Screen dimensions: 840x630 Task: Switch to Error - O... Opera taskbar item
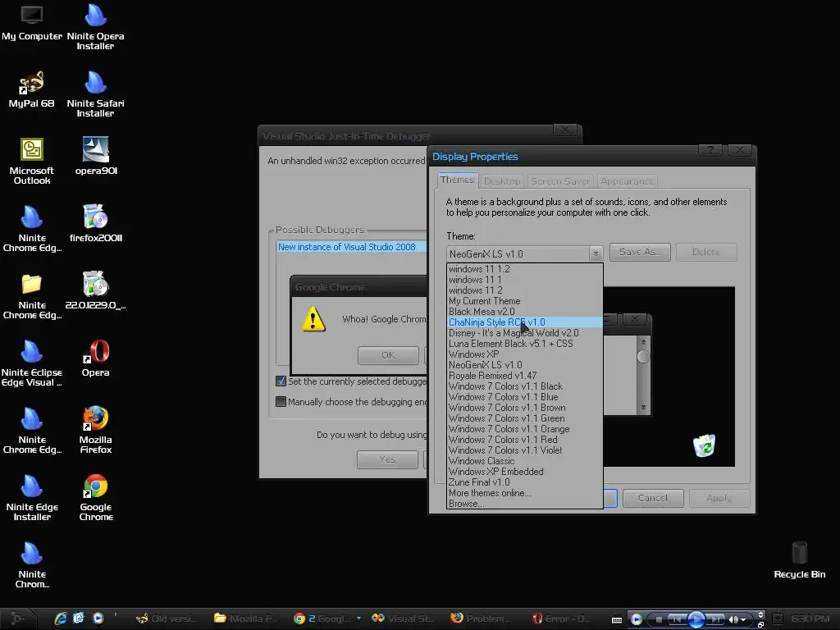pyautogui.click(x=561, y=619)
